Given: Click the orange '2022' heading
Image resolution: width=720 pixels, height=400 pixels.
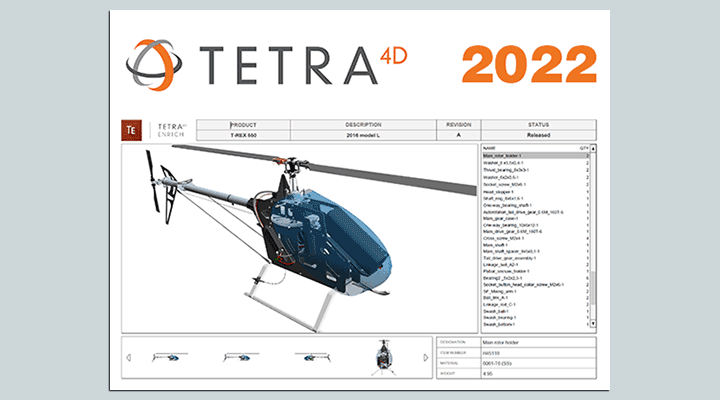Looking at the screenshot, I should tap(529, 64).
